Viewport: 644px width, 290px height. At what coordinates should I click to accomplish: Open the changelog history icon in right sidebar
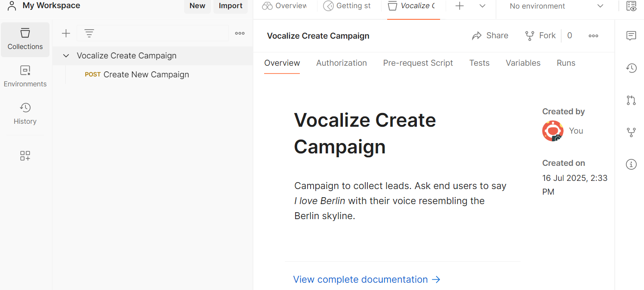[631, 68]
